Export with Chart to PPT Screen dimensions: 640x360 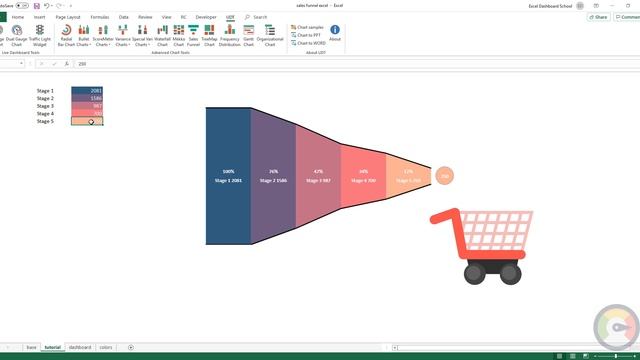coord(306,35)
